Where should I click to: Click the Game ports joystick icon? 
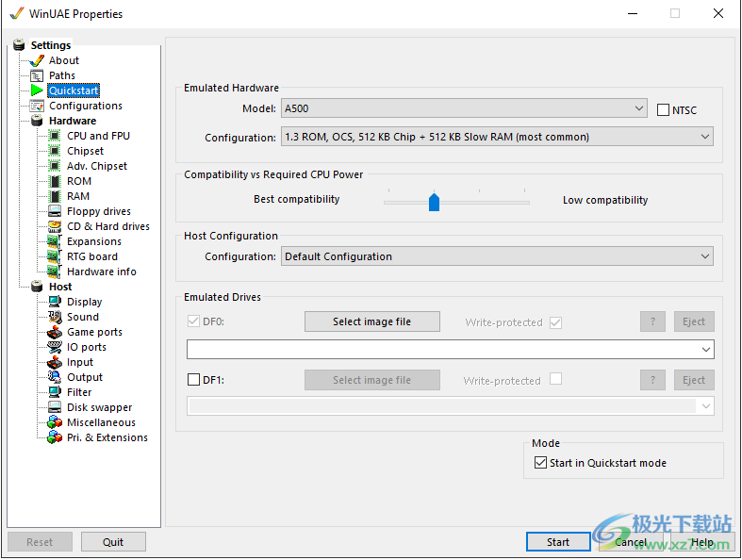(55, 332)
